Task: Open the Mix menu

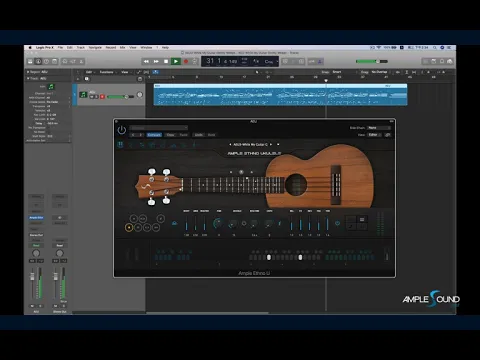Action: [x=122, y=48]
